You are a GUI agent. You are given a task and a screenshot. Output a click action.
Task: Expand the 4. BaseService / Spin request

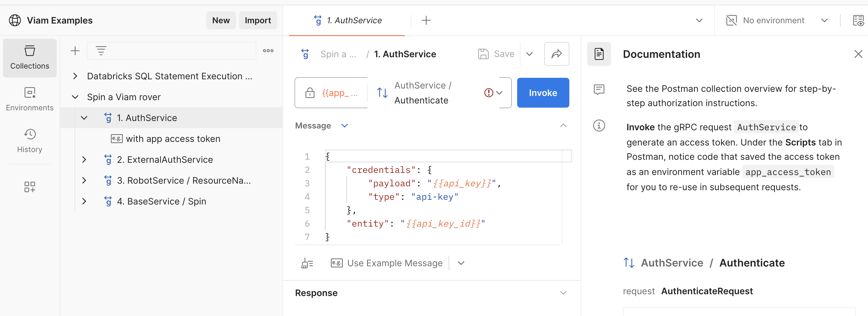click(x=84, y=201)
